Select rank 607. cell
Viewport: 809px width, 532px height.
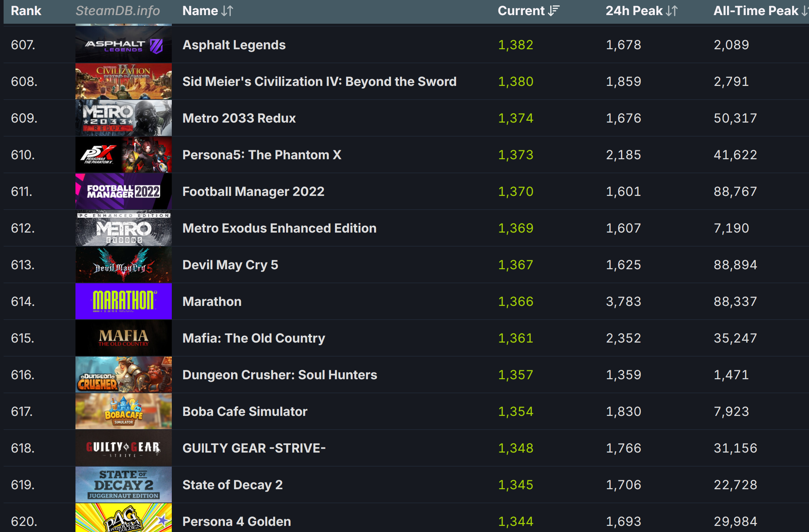pos(23,45)
